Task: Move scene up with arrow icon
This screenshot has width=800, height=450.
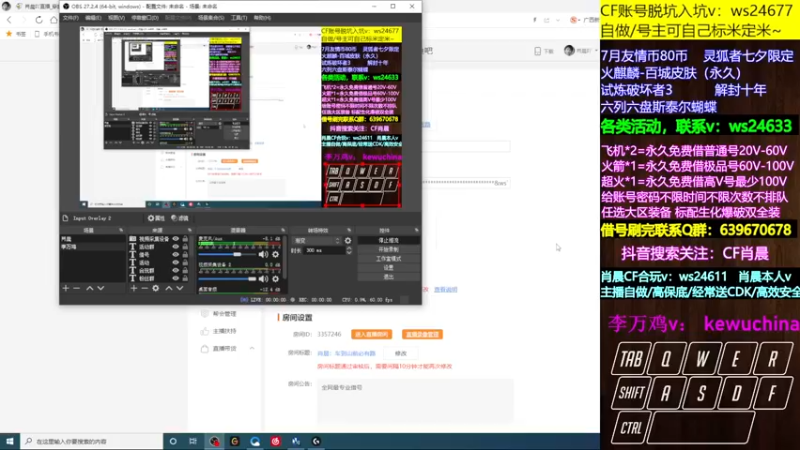Action: pyautogui.click(x=90, y=288)
